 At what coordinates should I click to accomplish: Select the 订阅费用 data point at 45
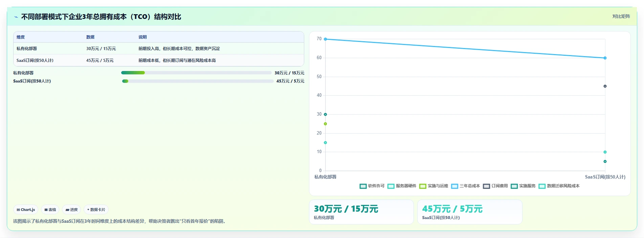click(605, 86)
